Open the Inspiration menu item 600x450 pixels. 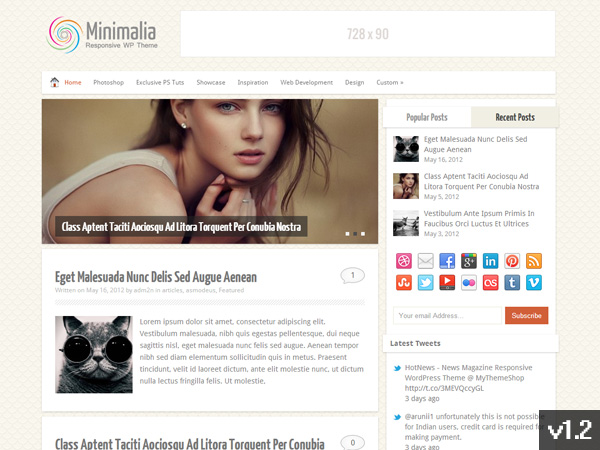click(253, 82)
